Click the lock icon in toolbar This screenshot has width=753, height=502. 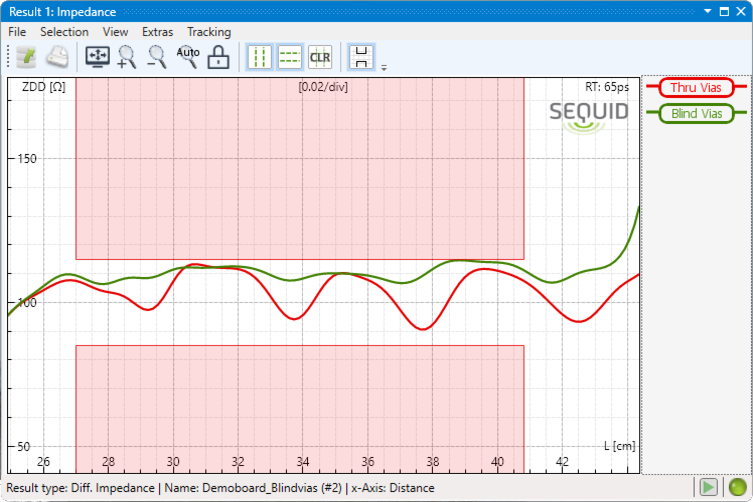click(x=218, y=57)
